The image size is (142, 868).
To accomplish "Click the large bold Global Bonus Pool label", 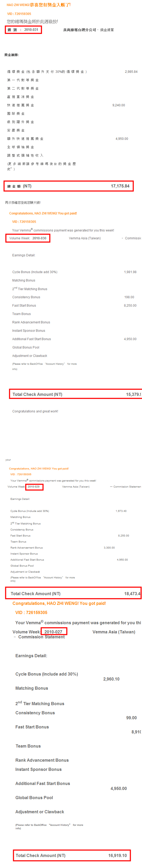I will [x=34, y=798].
